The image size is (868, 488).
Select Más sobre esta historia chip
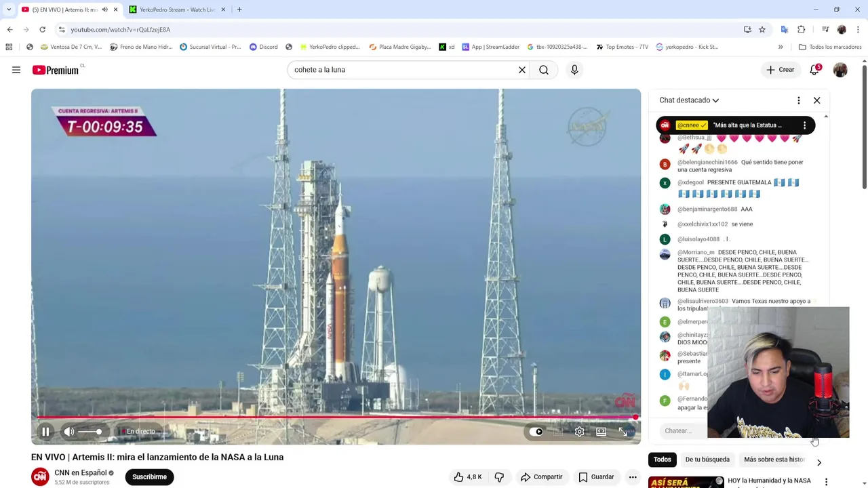(x=774, y=460)
